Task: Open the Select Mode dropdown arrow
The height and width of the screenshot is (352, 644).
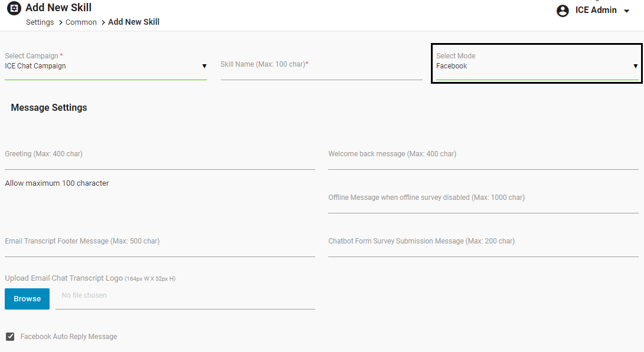Action: tap(635, 66)
